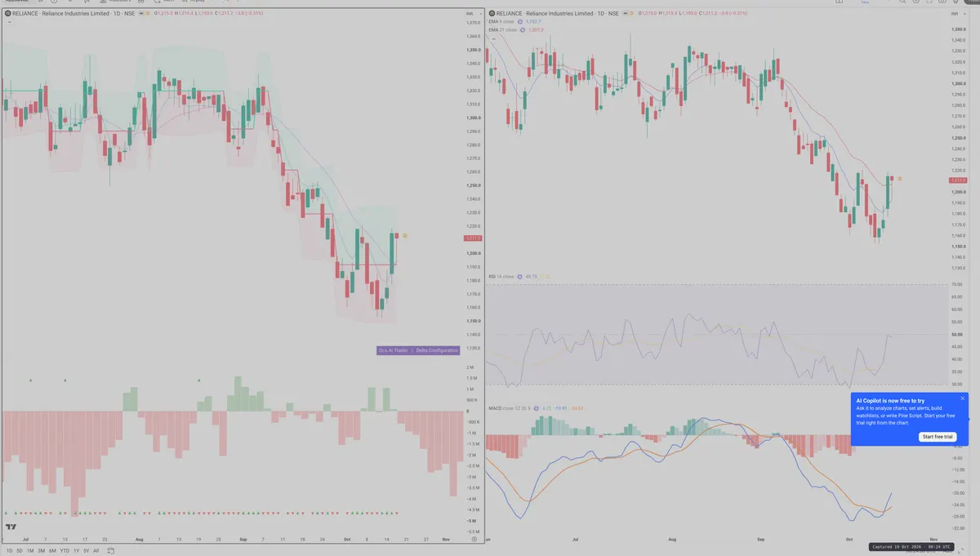
Task: Click the TradingView logo in left chart
Action: point(11,527)
